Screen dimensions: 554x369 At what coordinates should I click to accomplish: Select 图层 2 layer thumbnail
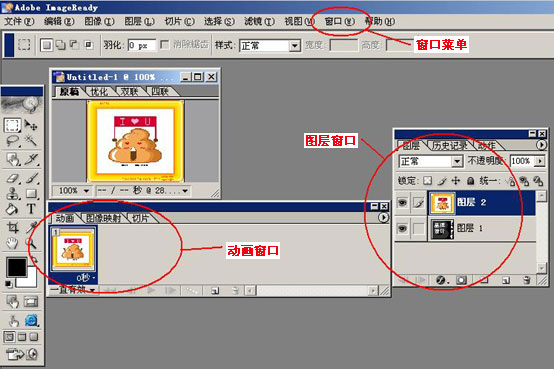442,203
